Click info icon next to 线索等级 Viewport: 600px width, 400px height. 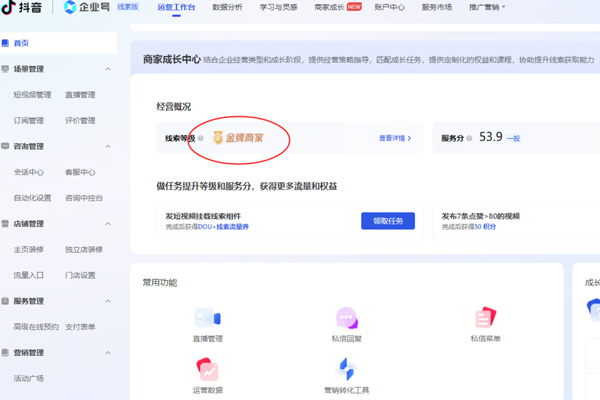(x=201, y=138)
